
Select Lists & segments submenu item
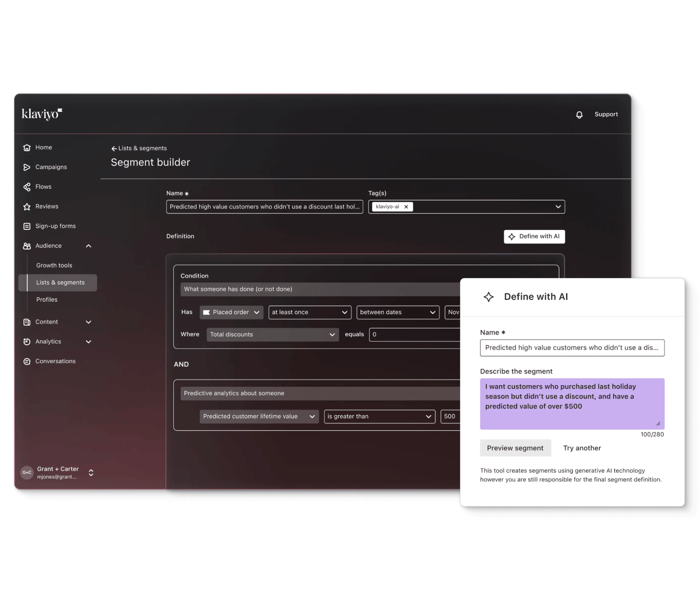58,282
